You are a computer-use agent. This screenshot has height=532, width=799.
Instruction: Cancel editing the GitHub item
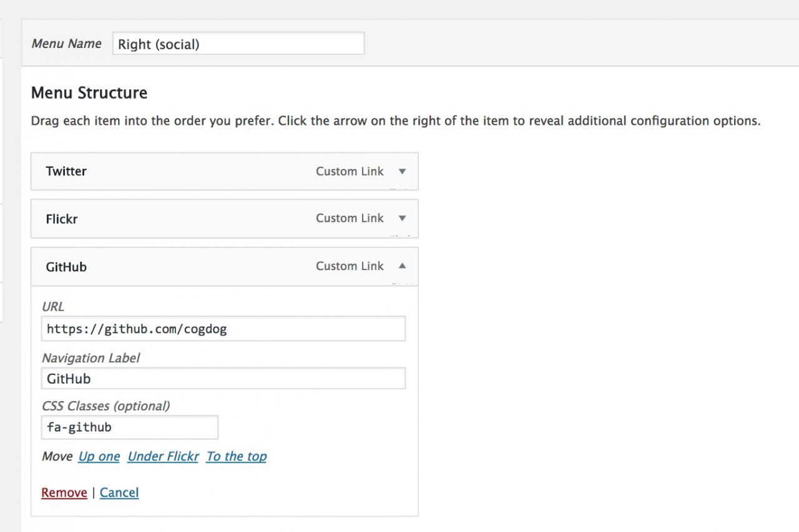click(119, 492)
